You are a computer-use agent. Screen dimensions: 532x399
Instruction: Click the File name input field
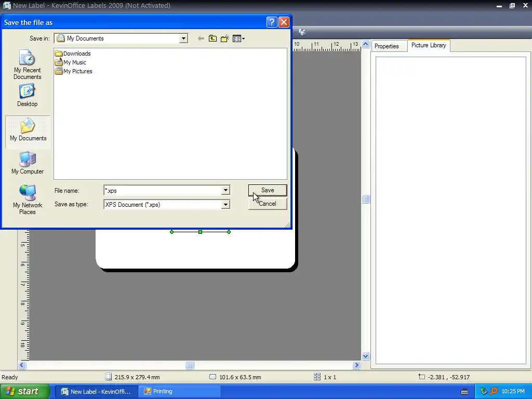(x=163, y=190)
